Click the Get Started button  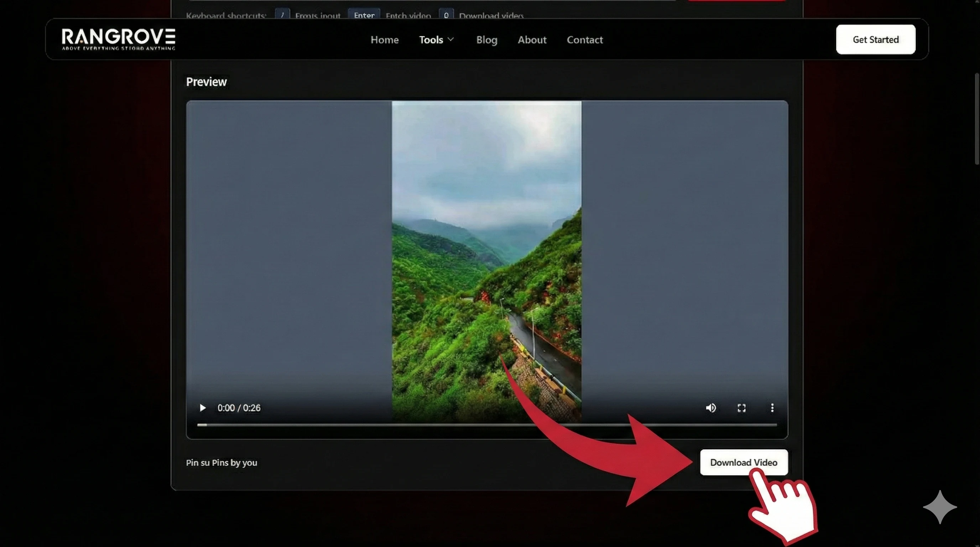tap(875, 39)
